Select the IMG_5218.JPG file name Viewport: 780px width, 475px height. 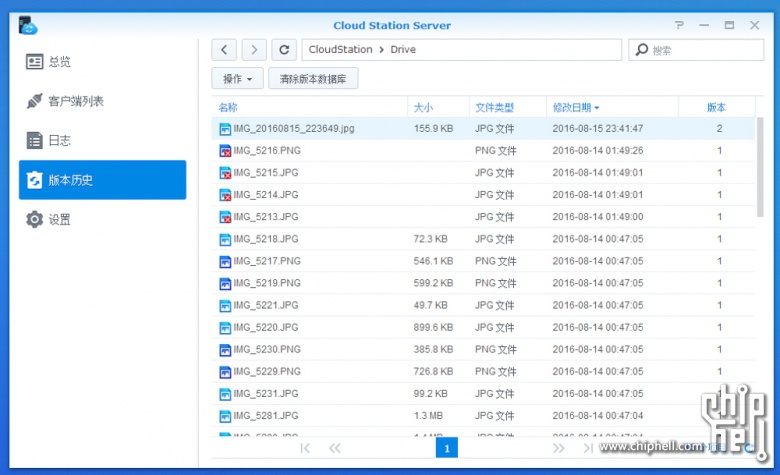point(266,239)
